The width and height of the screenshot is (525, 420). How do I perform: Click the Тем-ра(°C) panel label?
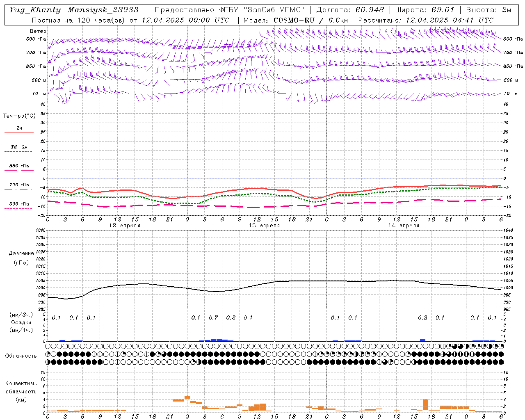19,116
